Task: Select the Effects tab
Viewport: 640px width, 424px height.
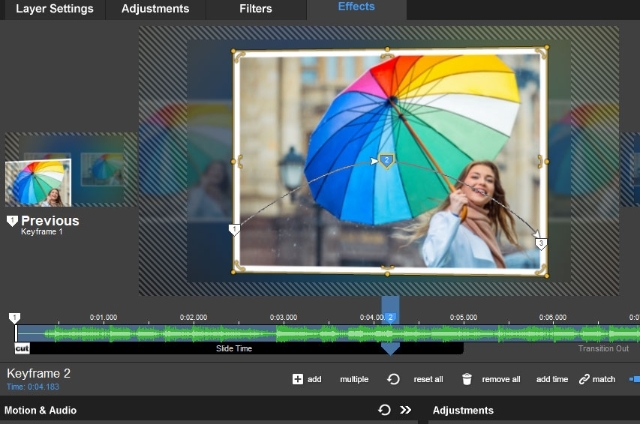Action: (356, 8)
